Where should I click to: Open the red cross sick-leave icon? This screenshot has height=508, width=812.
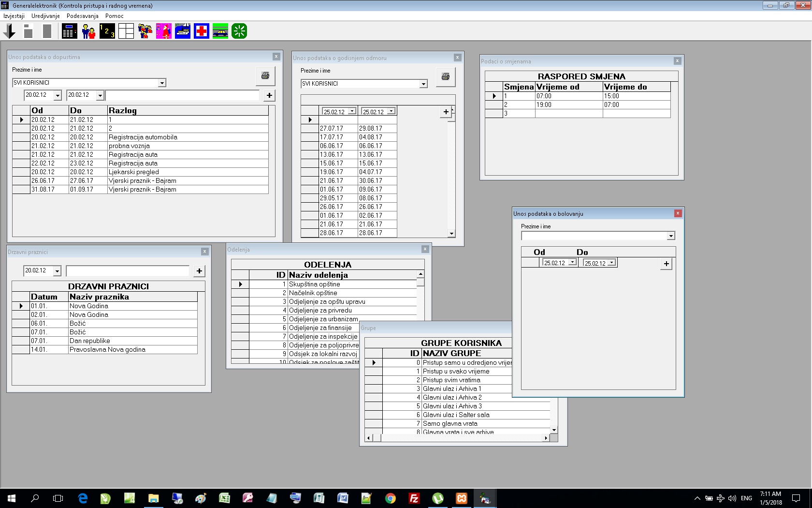[x=202, y=31]
